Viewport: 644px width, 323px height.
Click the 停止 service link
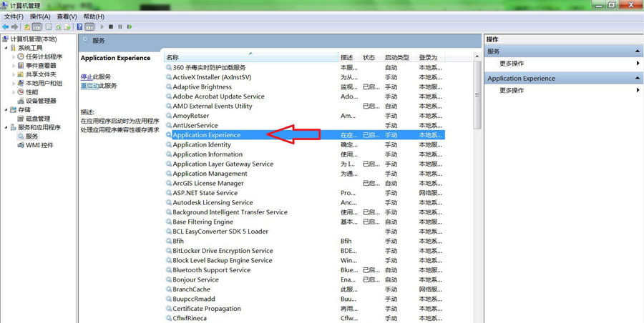87,76
